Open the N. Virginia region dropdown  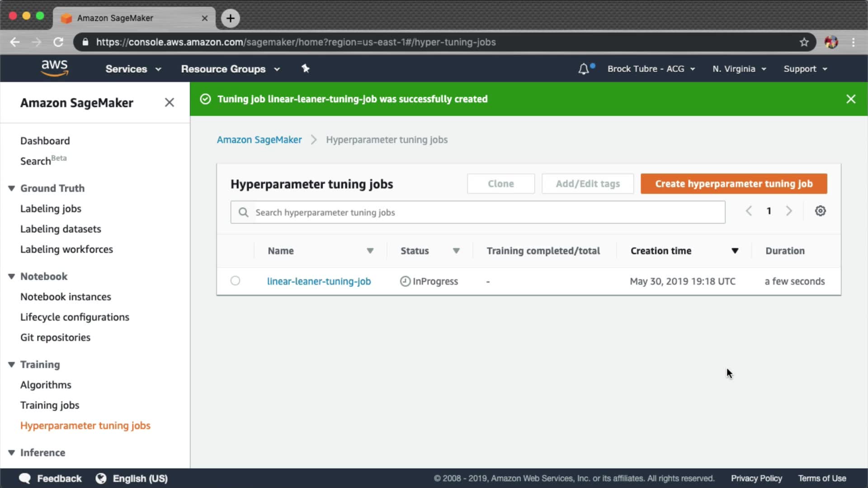pyautogui.click(x=739, y=69)
